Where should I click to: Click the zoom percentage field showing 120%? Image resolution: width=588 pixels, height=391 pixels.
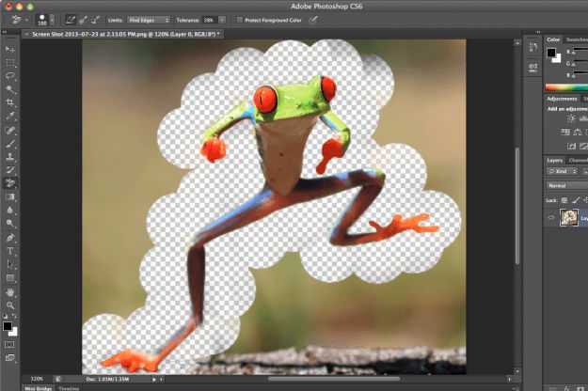(36, 379)
